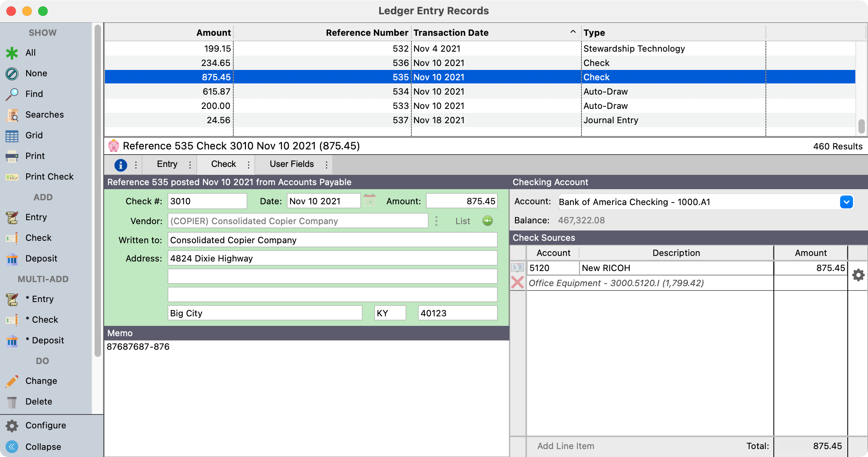Click Add Line Item
This screenshot has height=457, width=868.
point(566,446)
